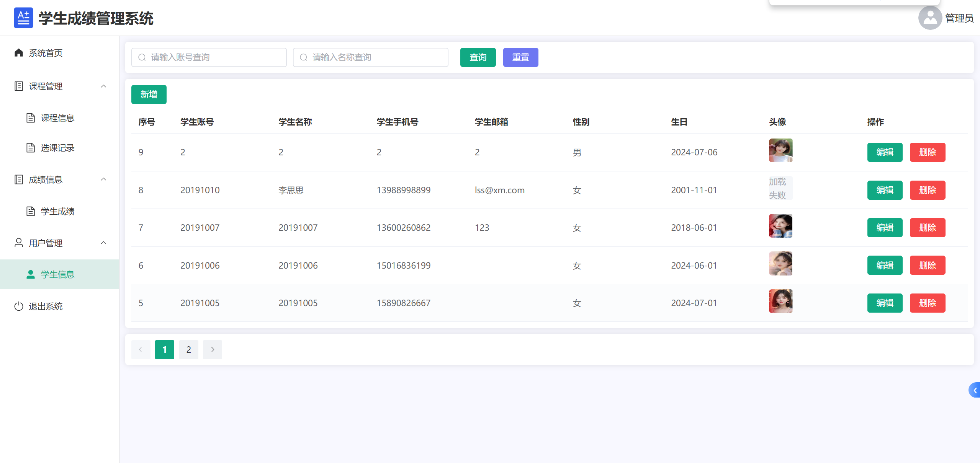The height and width of the screenshot is (463, 980).
Task: Click the 管理员 avatar icon top right
Action: 929,18
